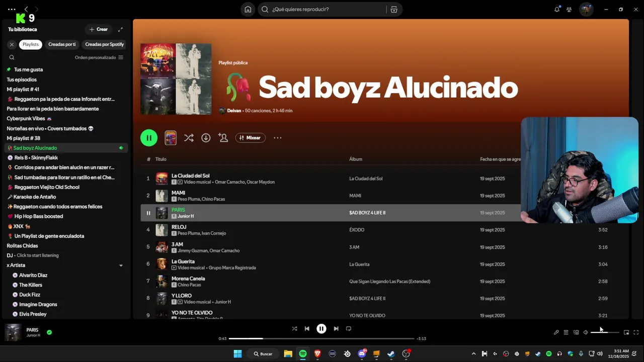
Task: Search in Tu biblioteca magnifier
Action: click(12, 57)
